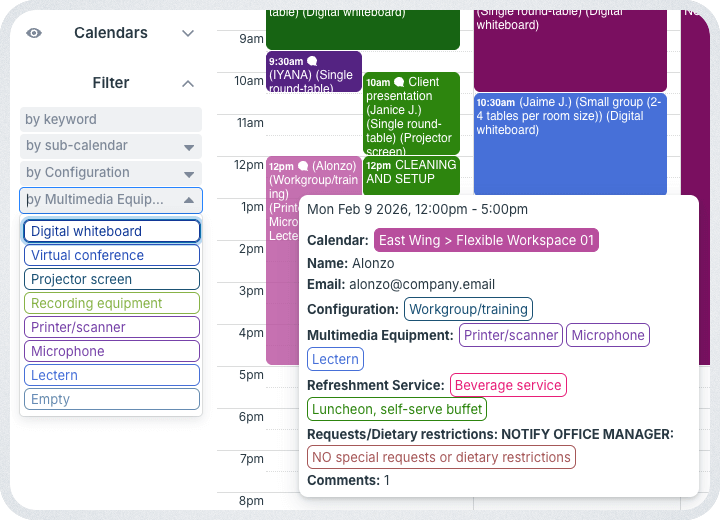Expand the Calendars section chevron
The height and width of the screenshot is (520, 720).
pyautogui.click(x=188, y=33)
